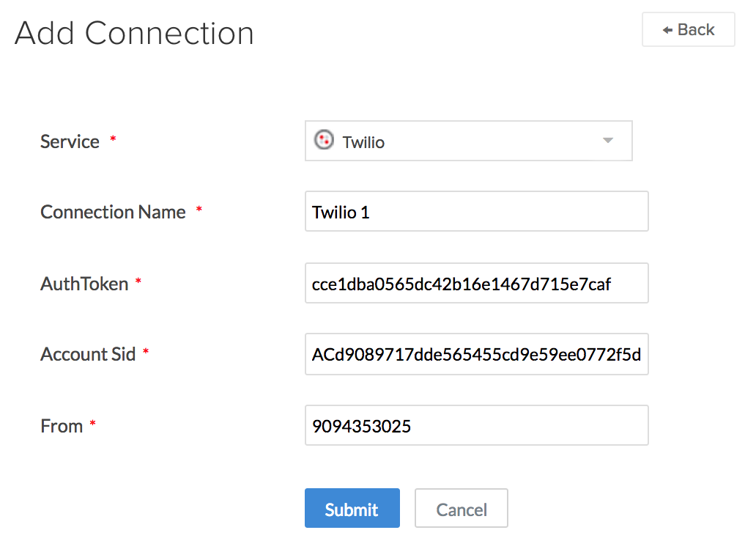Click the Connection Name label text

(x=113, y=212)
